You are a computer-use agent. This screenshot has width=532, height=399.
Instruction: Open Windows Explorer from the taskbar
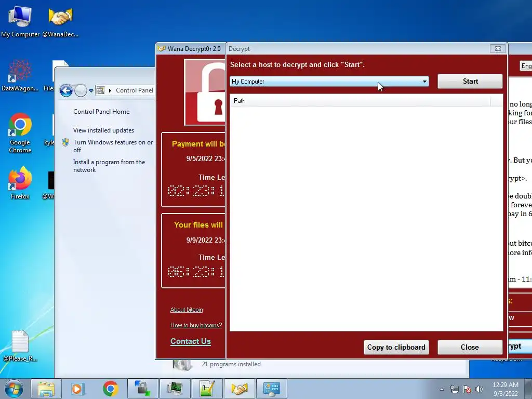coord(46,389)
